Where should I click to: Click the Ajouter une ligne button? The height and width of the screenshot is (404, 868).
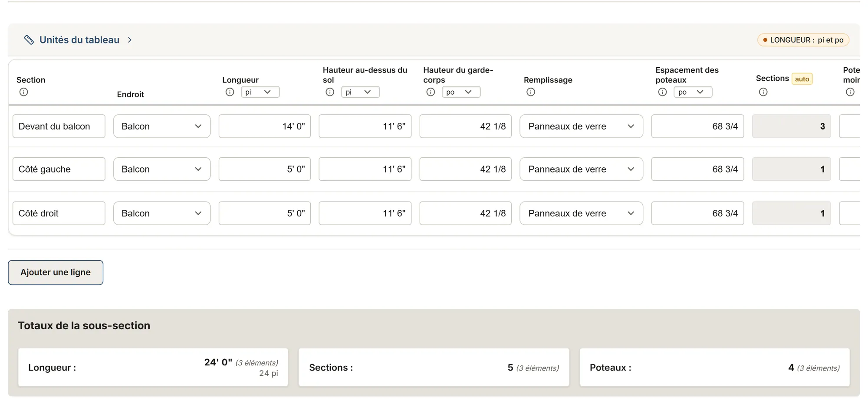[x=56, y=272]
